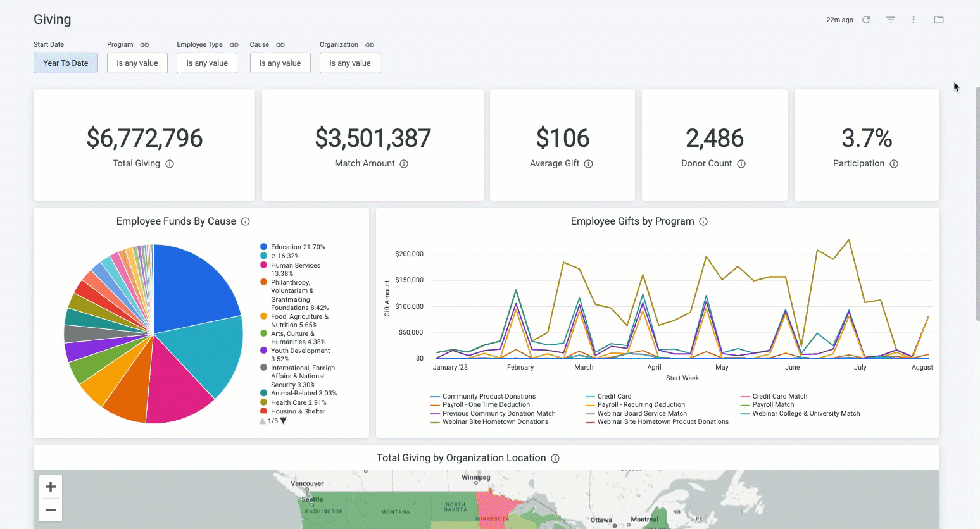Zoom out on the map with the minus button
The height and width of the screenshot is (529, 980).
click(51, 510)
